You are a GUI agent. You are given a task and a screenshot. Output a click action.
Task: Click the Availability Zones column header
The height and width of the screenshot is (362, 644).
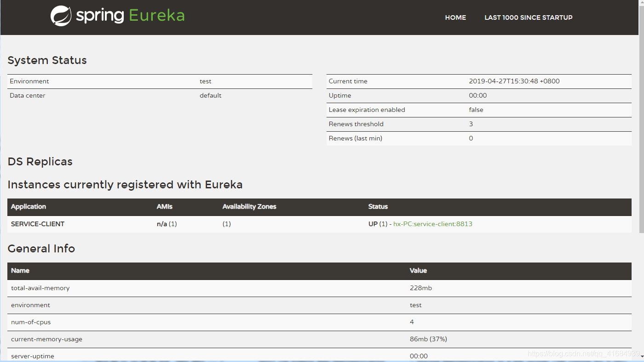249,206
